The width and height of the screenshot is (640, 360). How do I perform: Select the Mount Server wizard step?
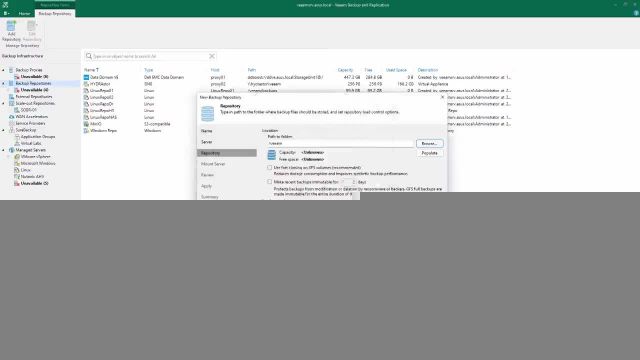click(x=213, y=164)
